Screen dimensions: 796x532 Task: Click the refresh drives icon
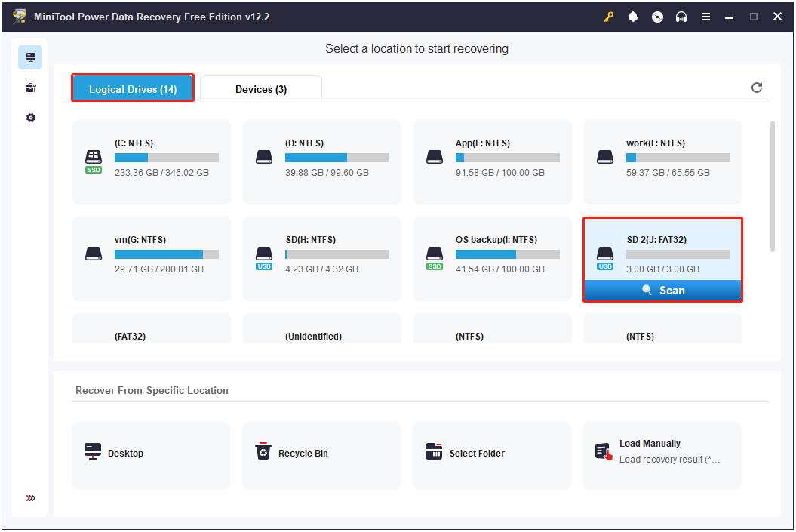[757, 88]
